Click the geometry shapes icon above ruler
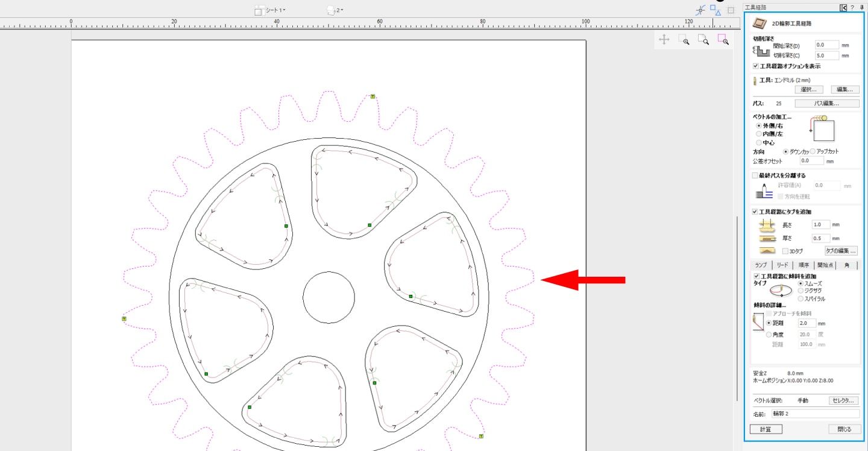Viewport: 868px width, 451px height. tap(715, 10)
